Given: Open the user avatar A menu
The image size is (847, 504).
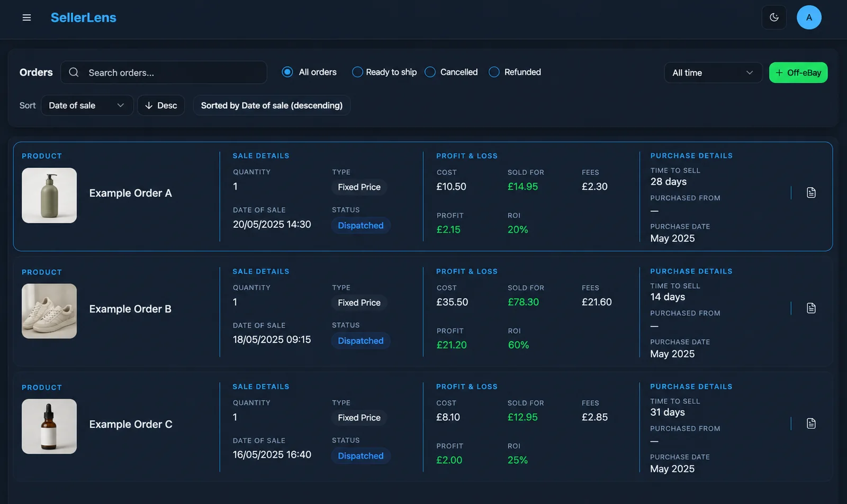Looking at the screenshot, I should pyautogui.click(x=809, y=17).
